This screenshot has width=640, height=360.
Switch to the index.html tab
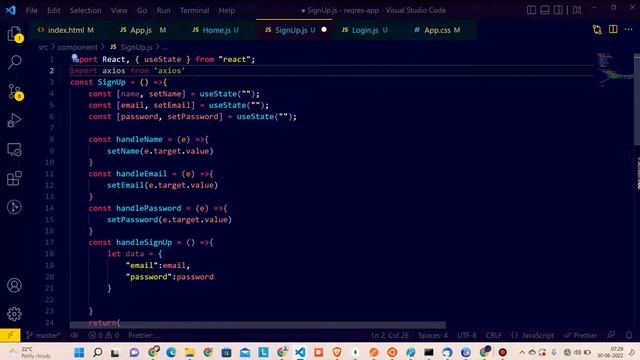pyautogui.click(x=66, y=30)
